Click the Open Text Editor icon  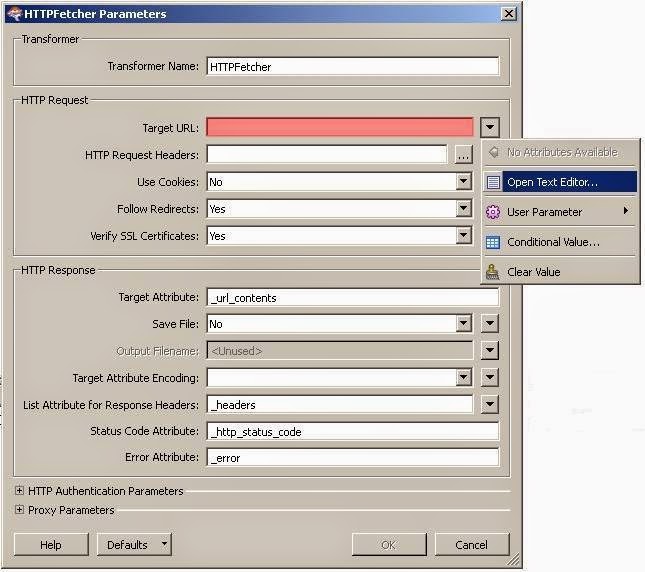click(493, 182)
